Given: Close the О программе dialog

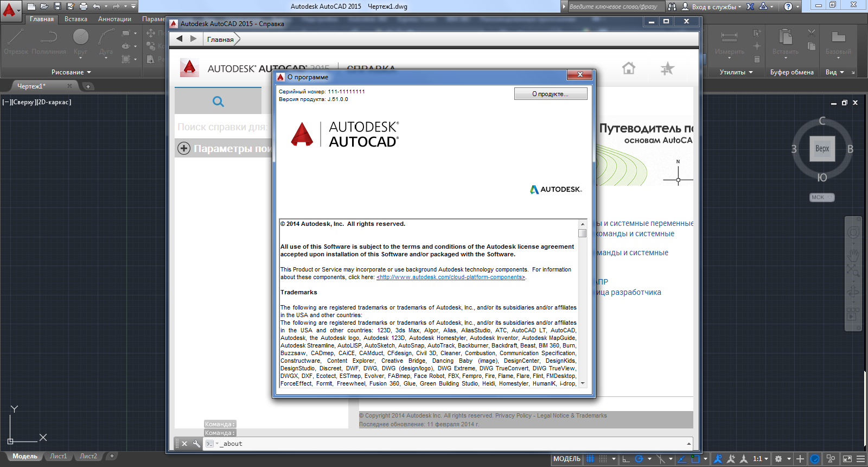Looking at the screenshot, I should pos(580,75).
